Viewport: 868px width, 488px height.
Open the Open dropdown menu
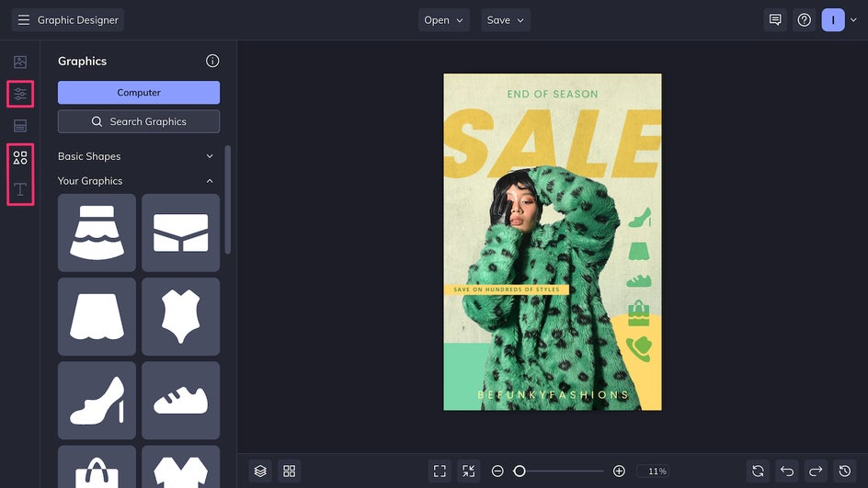pos(443,20)
